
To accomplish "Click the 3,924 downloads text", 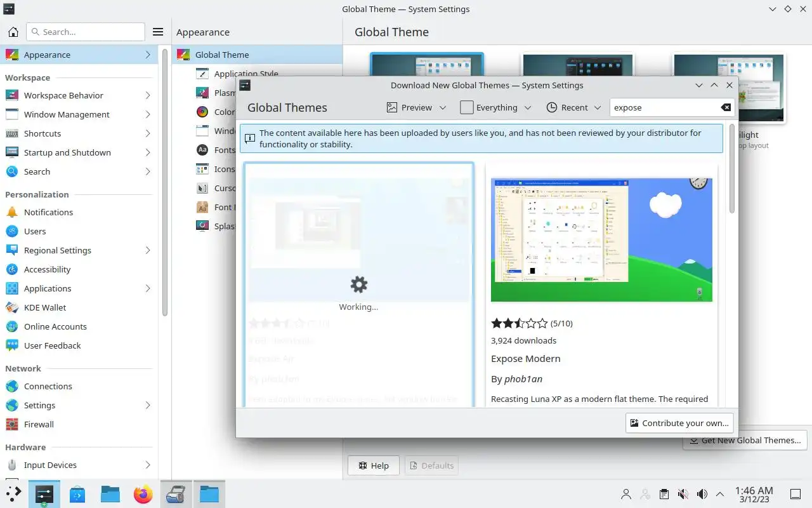I will (x=523, y=340).
